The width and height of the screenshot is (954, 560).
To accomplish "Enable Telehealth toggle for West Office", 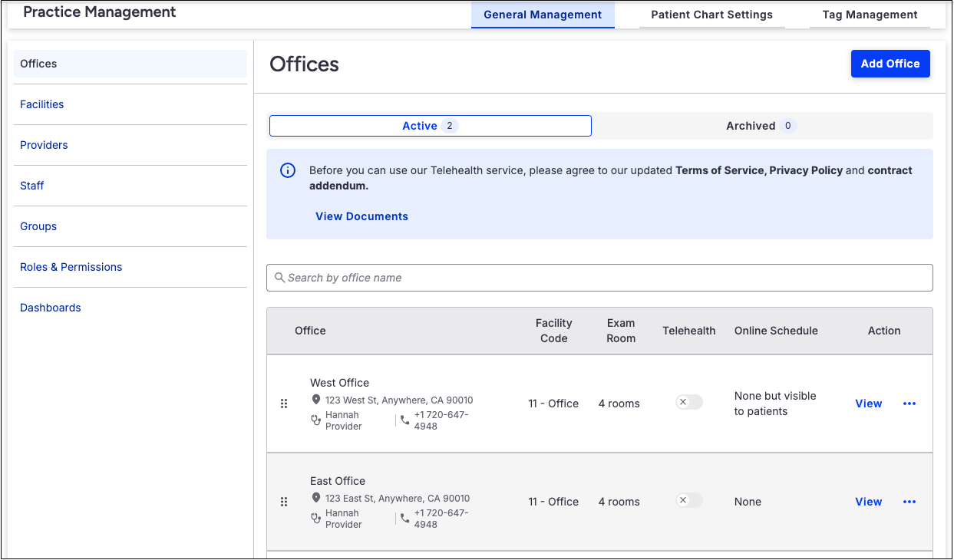I will (x=688, y=402).
